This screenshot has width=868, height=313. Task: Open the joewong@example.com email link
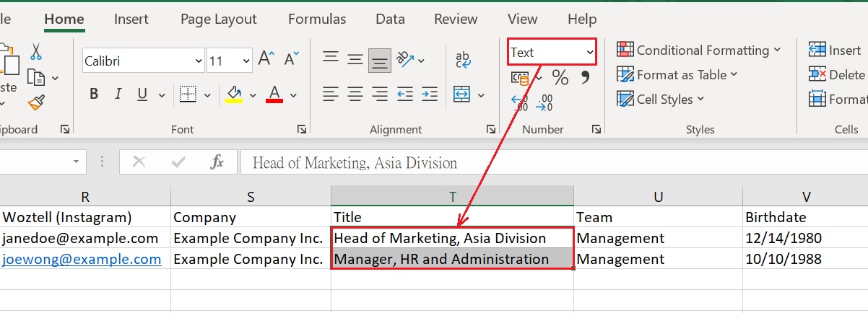[x=82, y=259]
